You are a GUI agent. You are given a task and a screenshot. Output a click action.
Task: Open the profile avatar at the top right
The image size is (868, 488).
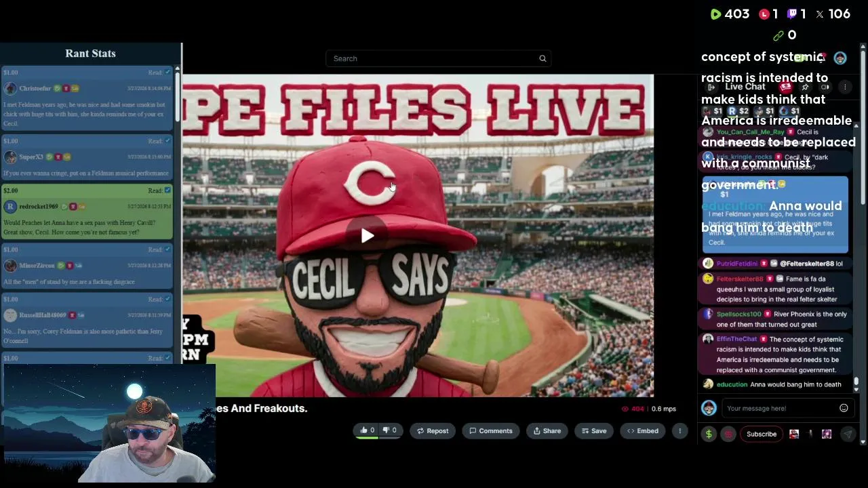point(840,58)
